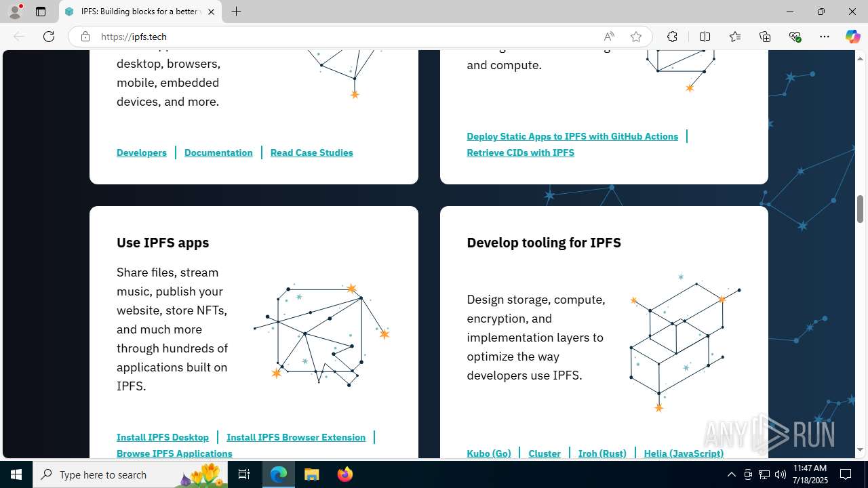
Task: Click the page vertical scrollbar thumb
Action: click(x=860, y=209)
